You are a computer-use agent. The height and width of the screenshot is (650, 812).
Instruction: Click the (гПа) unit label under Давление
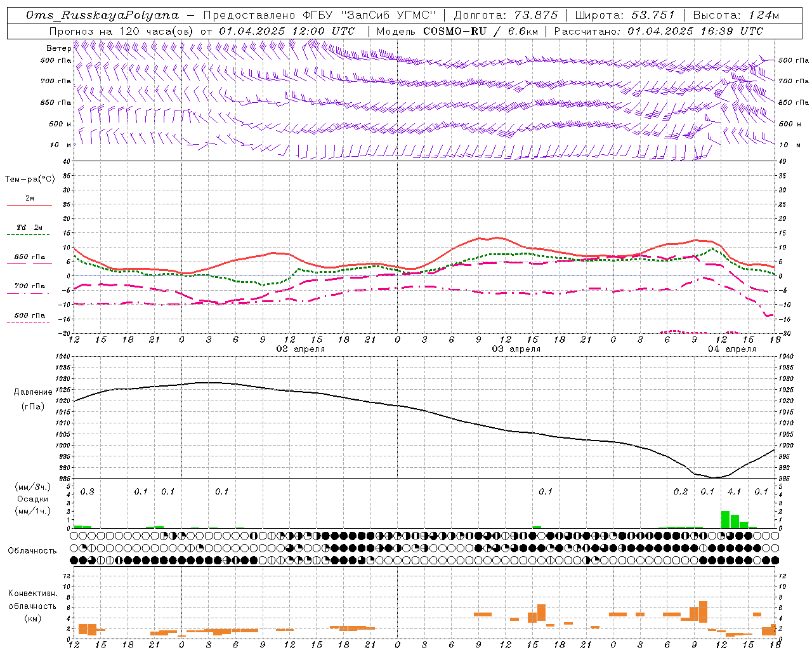(x=33, y=407)
